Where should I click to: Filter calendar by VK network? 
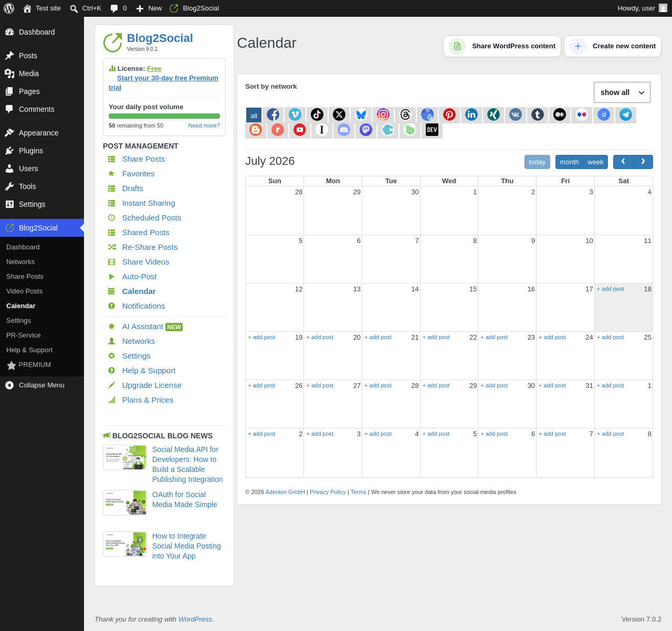pyautogui.click(x=516, y=115)
